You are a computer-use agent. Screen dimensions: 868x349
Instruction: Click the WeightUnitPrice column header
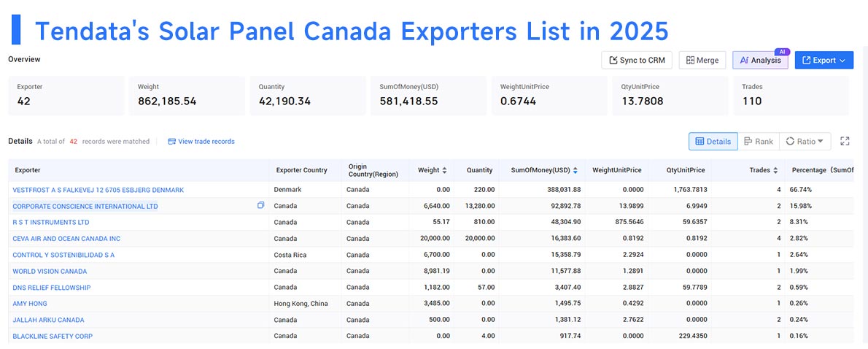tap(616, 171)
